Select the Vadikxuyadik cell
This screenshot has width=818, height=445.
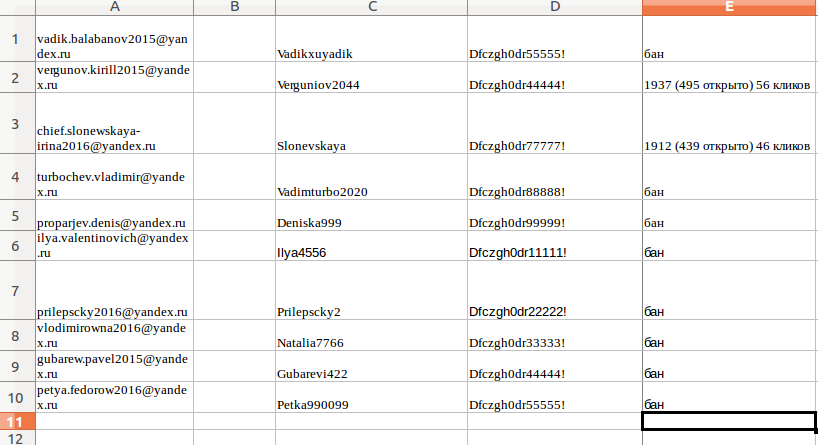(371, 39)
